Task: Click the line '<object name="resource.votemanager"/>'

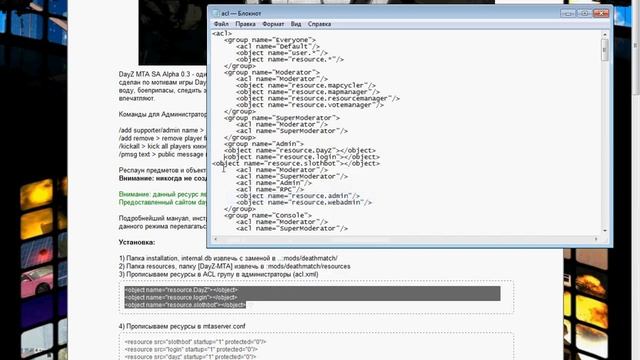Action: click(x=310, y=105)
